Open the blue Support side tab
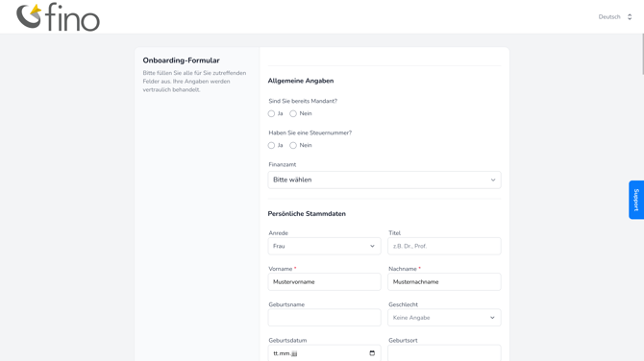The width and height of the screenshot is (644, 361). [x=636, y=200]
